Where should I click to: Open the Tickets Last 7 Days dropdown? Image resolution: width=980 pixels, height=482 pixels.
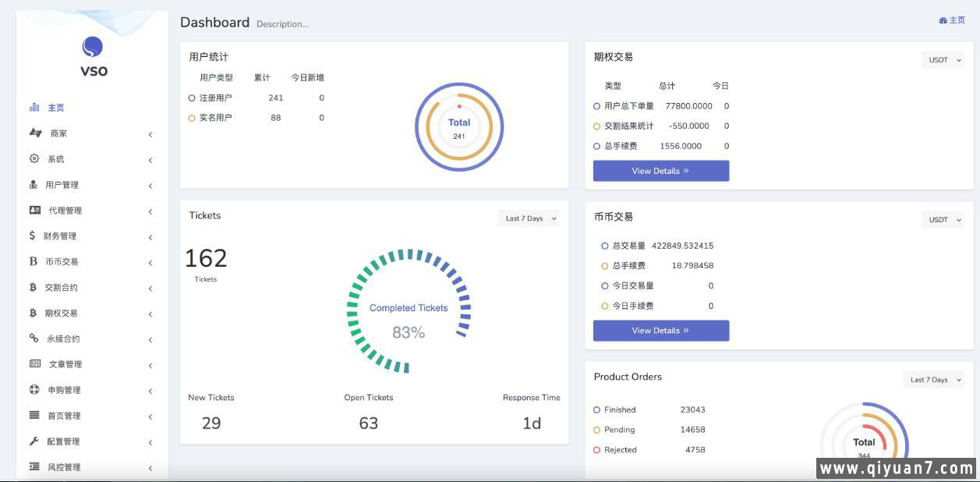[x=530, y=218]
